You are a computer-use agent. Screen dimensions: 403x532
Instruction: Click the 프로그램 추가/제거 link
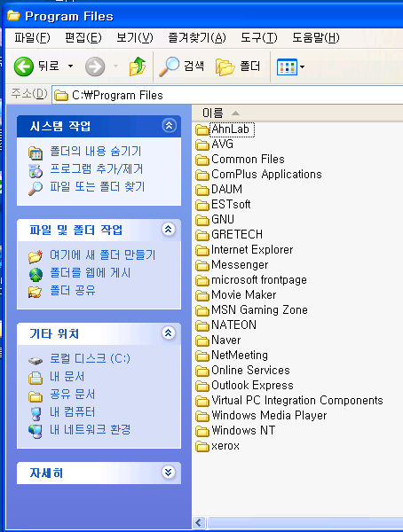click(97, 168)
